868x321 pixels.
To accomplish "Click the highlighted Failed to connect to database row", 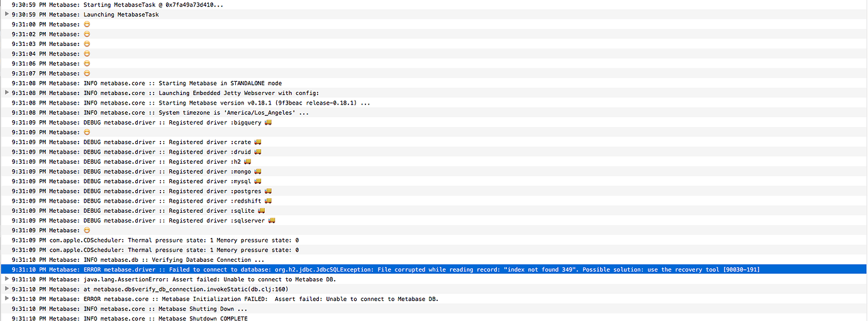I will coord(434,269).
